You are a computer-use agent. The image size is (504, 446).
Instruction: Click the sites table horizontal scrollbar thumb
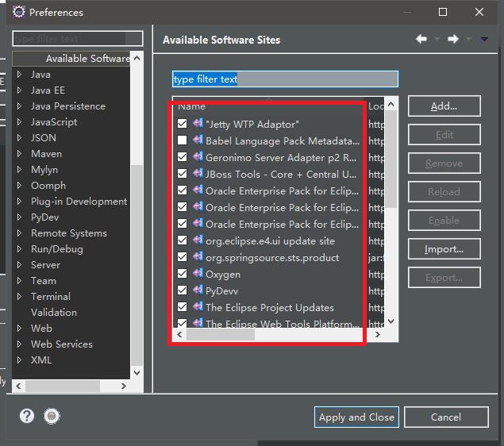tap(221, 335)
